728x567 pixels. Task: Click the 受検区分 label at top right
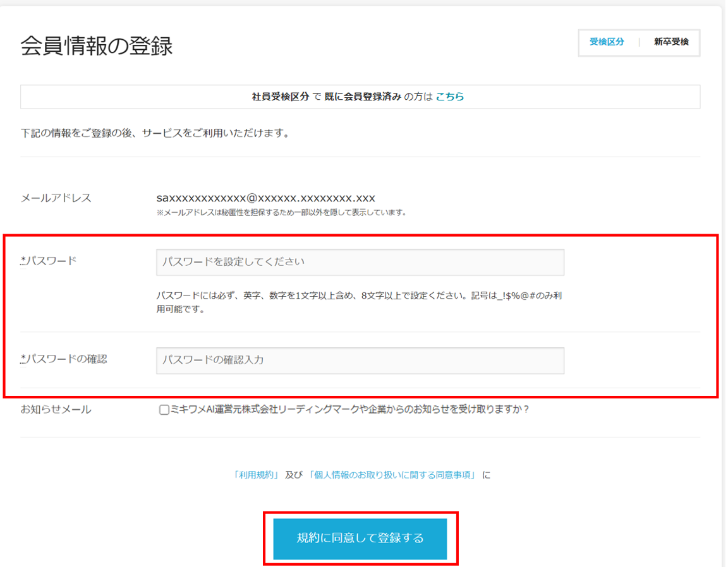(607, 42)
